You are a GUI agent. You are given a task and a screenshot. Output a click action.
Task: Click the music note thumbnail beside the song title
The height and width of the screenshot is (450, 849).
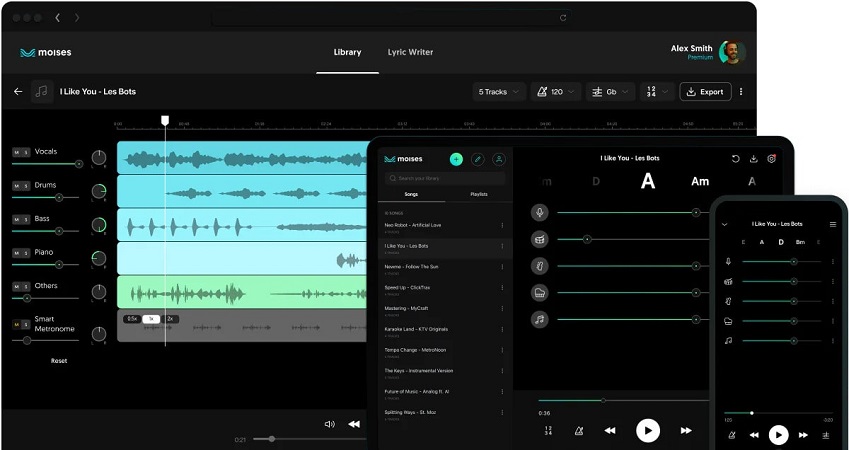tap(42, 92)
